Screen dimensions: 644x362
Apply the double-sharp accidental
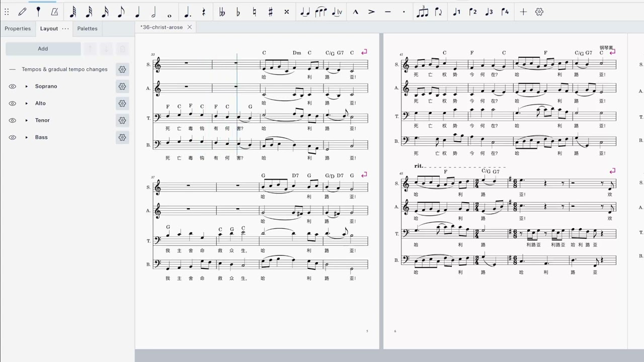(x=286, y=12)
